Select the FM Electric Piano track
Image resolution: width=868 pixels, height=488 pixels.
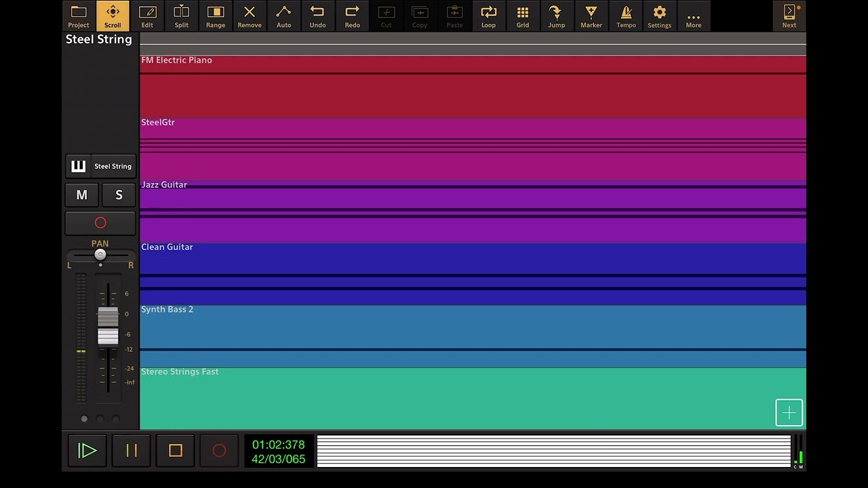coord(473,87)
